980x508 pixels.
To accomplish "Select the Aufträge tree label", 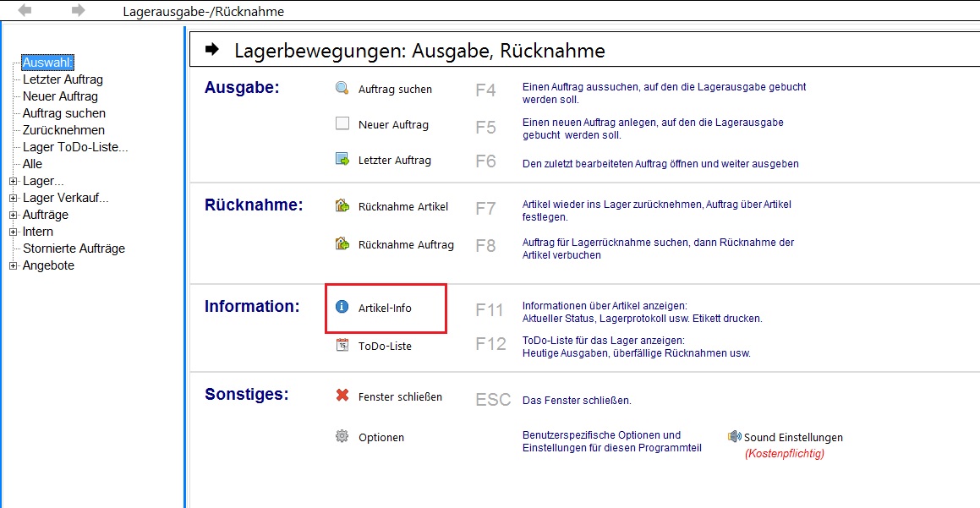I will click(46, 215).
